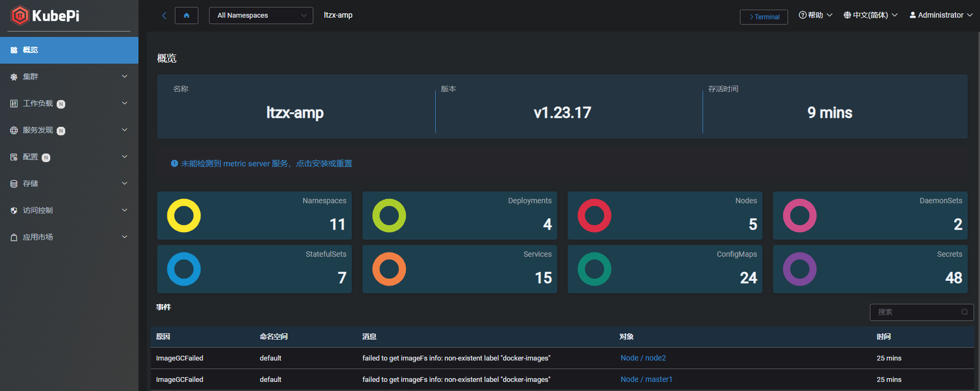The width and height of the screenshot is (980, 391).
Task: Click the 访问控制 shield icon
Action: 14,211
